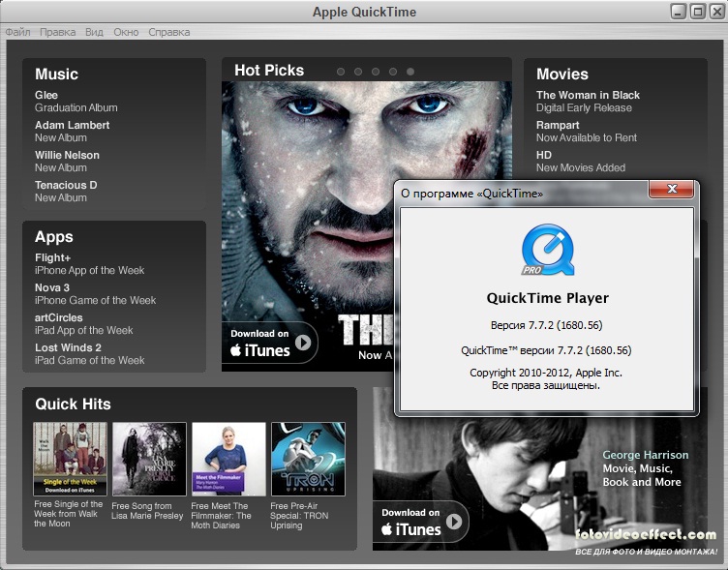Click QuickTime Player title in About dialog
The height and width of the screenshot is (570, 728).
tap(547, 298)
